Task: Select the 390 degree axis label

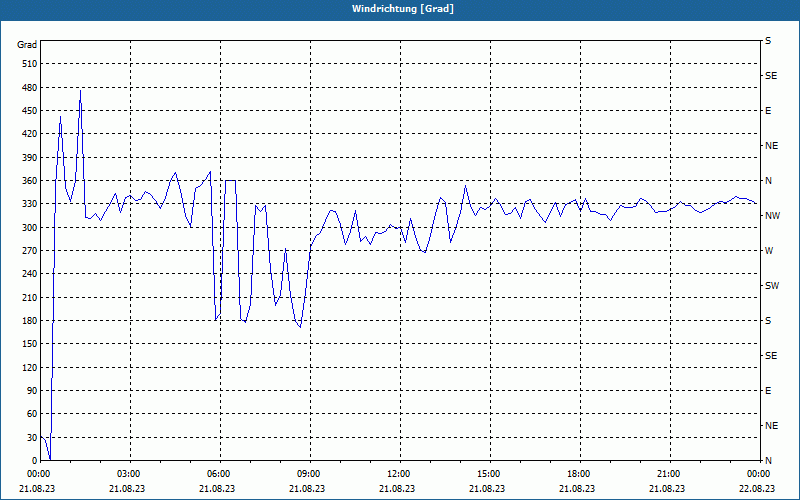Action: [x=30, y=157]
